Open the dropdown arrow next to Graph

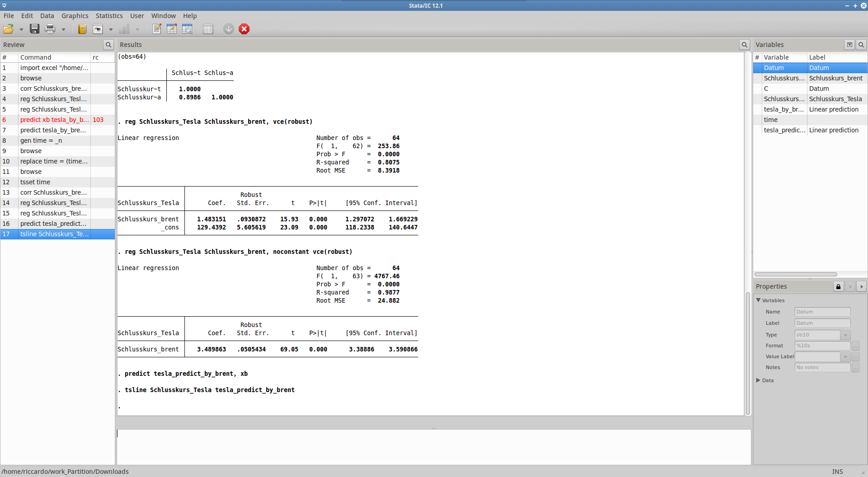coord(137,30)
